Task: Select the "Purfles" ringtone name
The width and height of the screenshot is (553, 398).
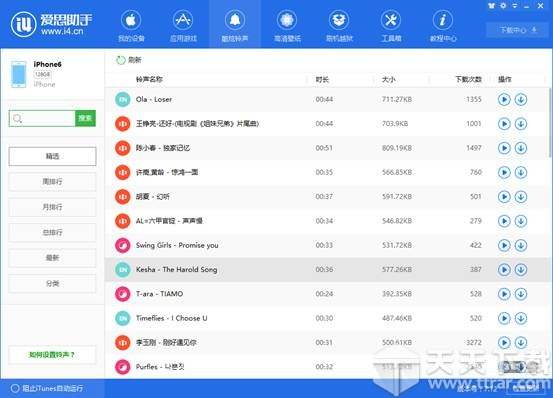Action: [x=160, y=367]
